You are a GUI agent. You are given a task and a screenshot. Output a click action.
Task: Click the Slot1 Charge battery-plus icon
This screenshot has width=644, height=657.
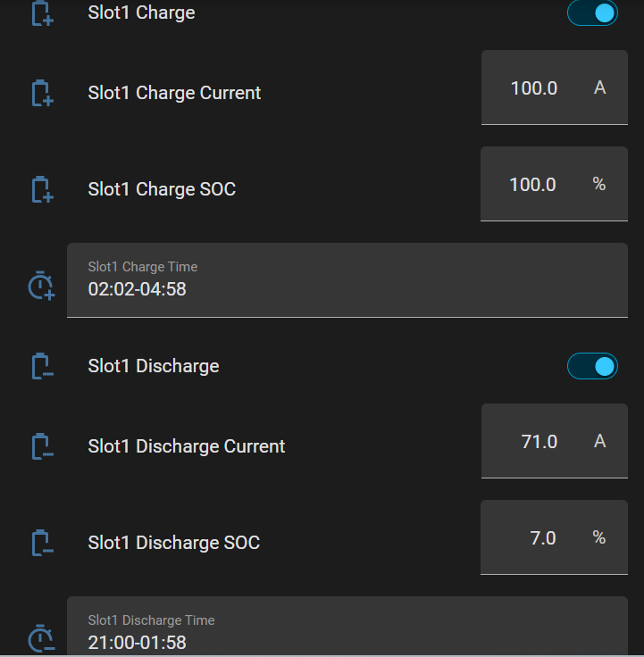(42, 13)
